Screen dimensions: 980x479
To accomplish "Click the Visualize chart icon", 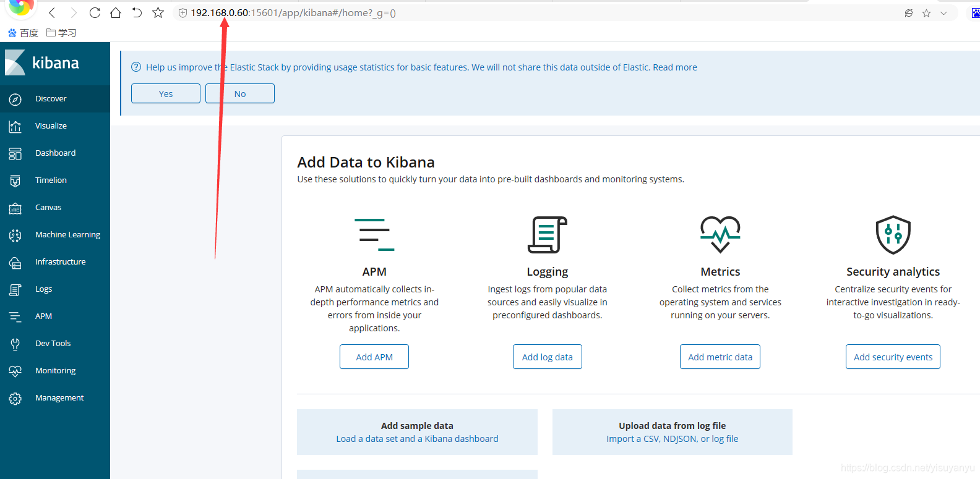I will 15,127.
